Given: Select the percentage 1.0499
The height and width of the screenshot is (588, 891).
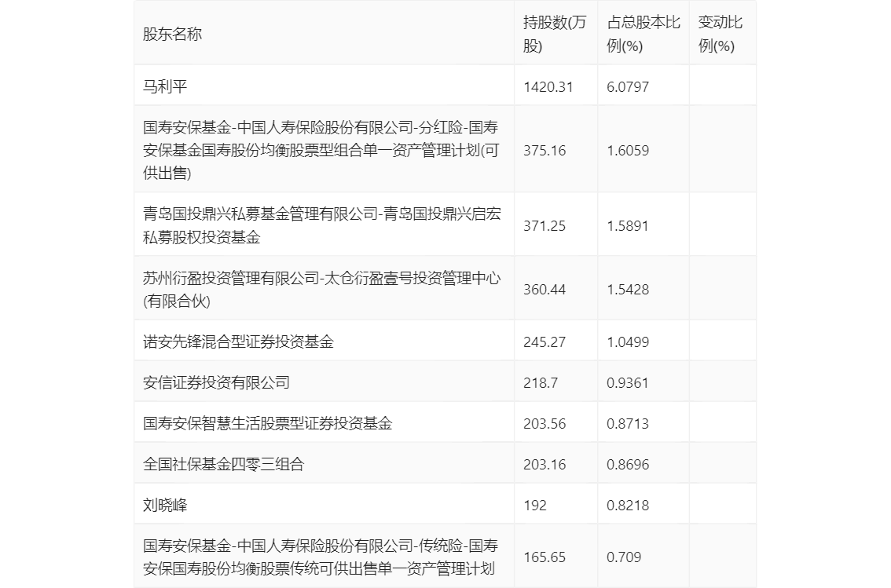Looking at the screenshot, I should click(x=627, y=341).
